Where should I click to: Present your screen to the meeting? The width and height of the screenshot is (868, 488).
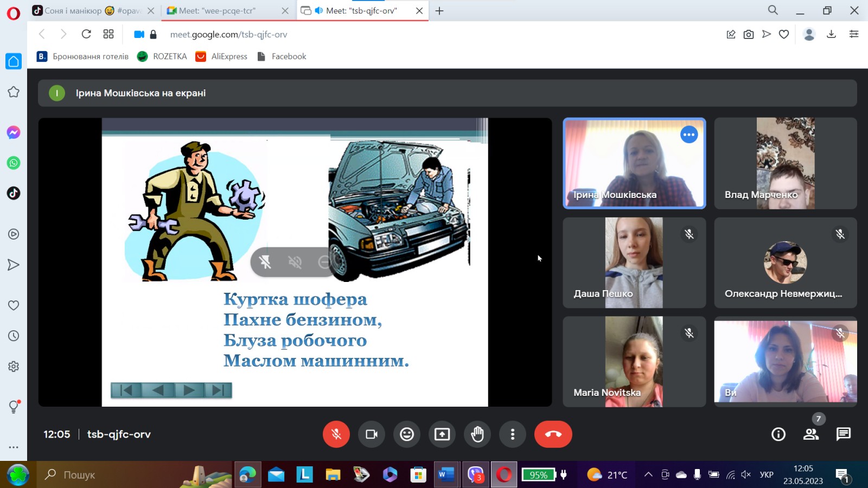click(442, 434)
